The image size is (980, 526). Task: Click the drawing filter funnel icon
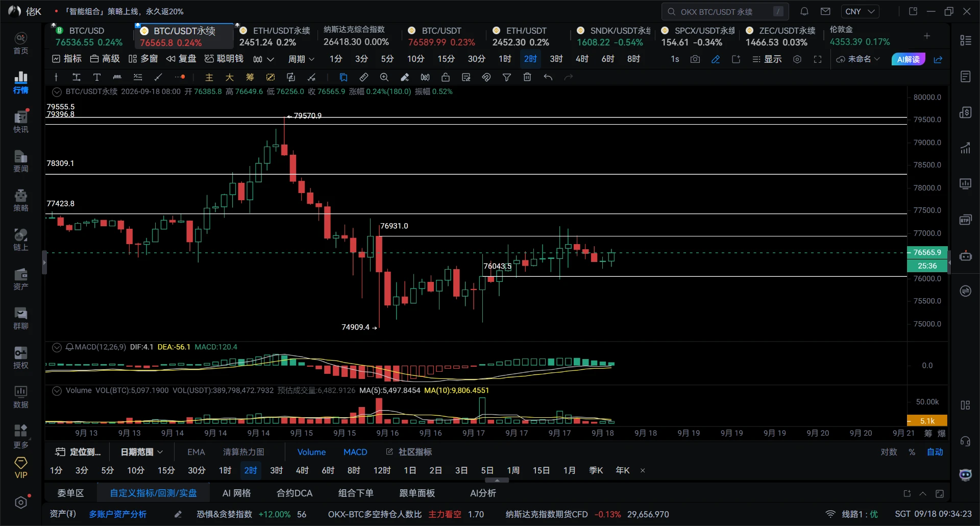tap(507, 77)
